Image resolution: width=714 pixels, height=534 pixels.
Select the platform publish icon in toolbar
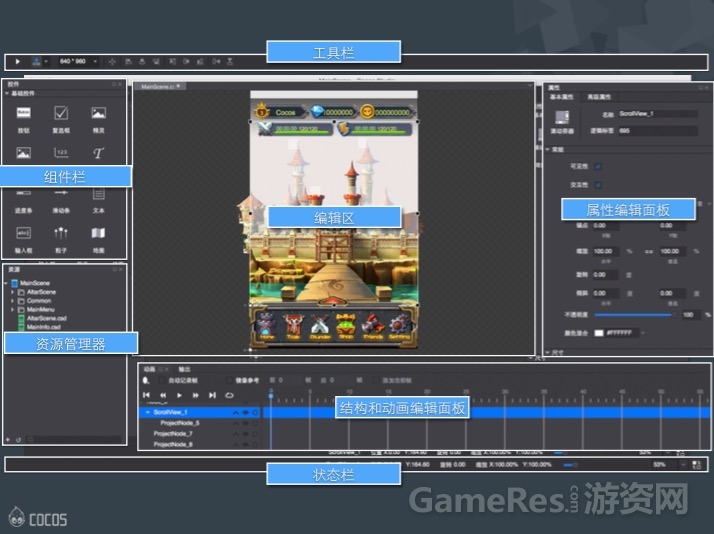(x=36, y=61)
